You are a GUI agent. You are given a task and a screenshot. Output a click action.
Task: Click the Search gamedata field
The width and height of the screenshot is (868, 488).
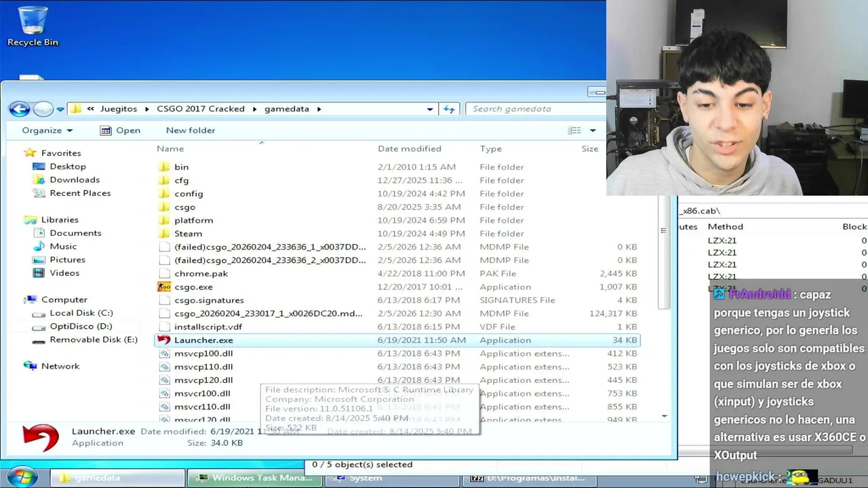tap(535, 108)
